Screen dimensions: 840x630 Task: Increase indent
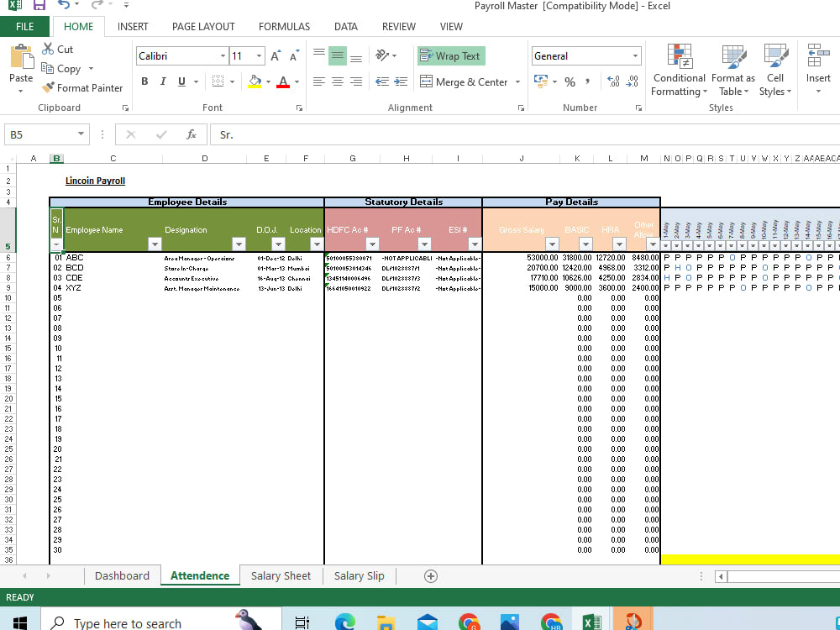[x=401, y=81]
